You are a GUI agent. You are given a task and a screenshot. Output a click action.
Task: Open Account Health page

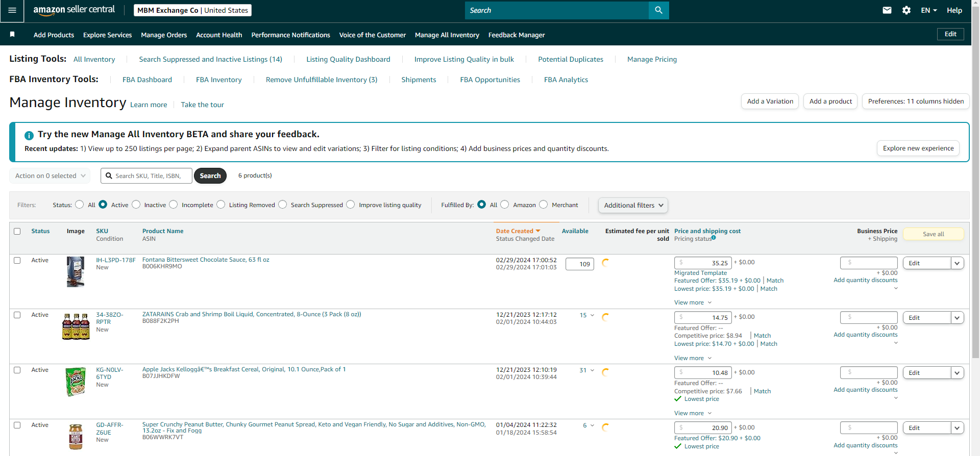(219, 35)
